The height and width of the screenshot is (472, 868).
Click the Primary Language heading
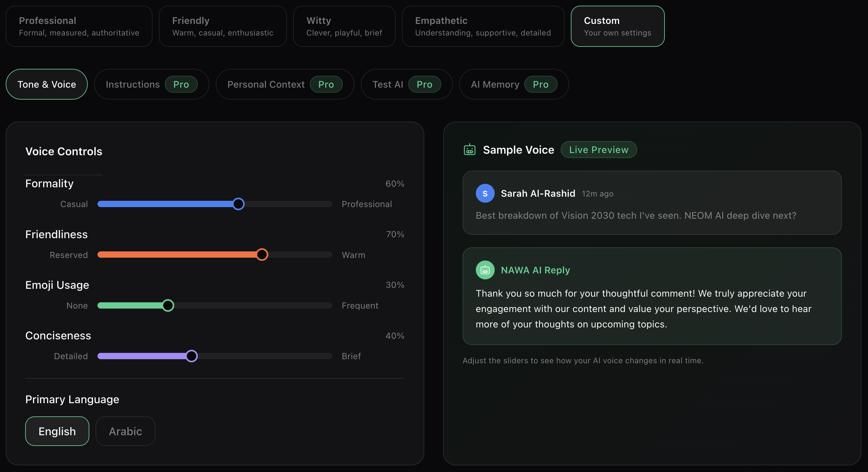(x=72, y=399)
